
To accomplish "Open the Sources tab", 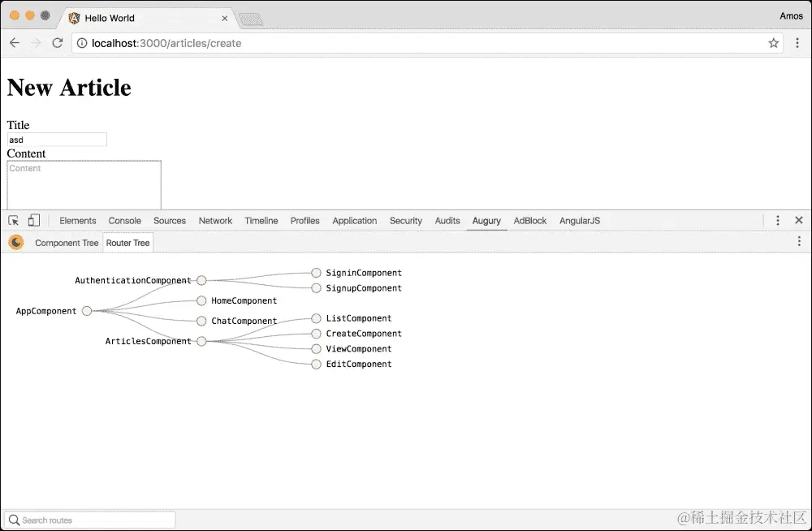I will pyautogui.click(x=170, y=221).
